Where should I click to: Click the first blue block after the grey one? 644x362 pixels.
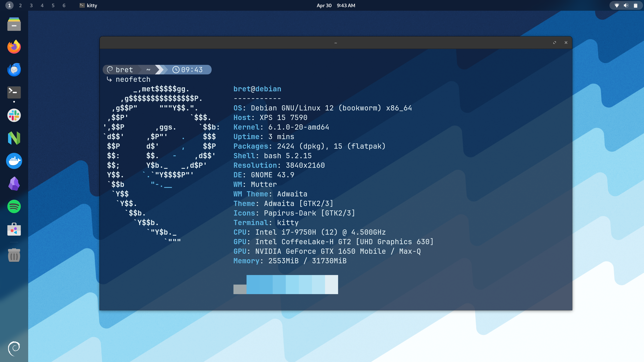[x=253, y=284]
